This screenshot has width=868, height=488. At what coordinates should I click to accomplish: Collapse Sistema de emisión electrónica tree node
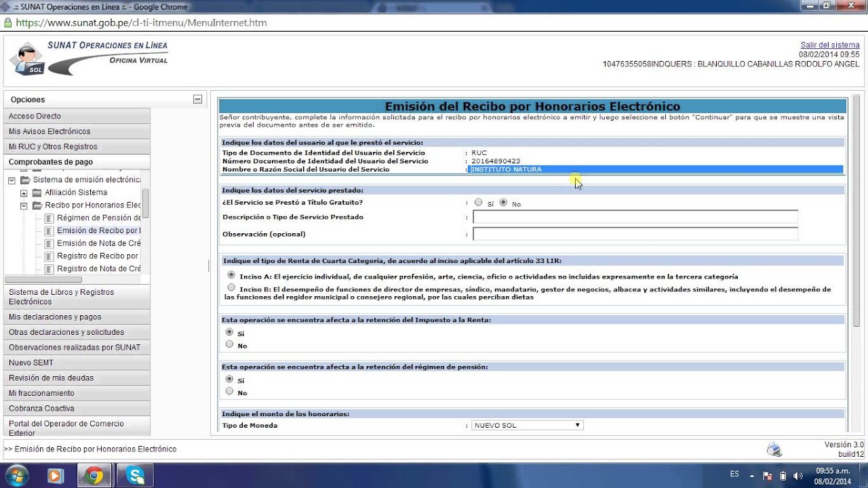12,180
